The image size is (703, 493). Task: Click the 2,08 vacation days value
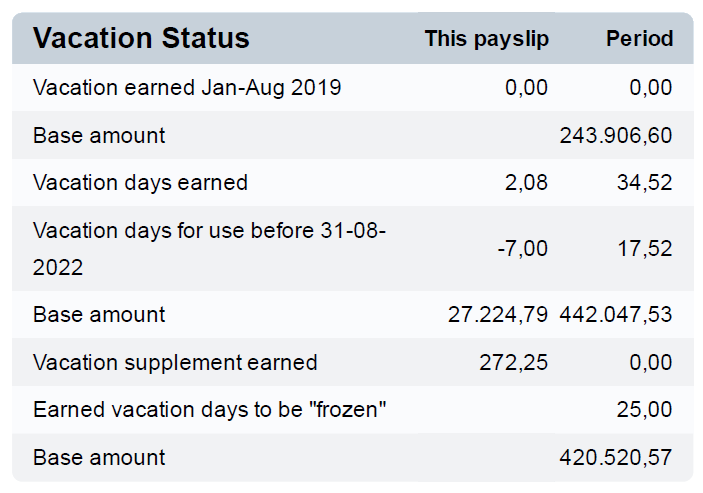pyautogui.click(x=527, y=183)
